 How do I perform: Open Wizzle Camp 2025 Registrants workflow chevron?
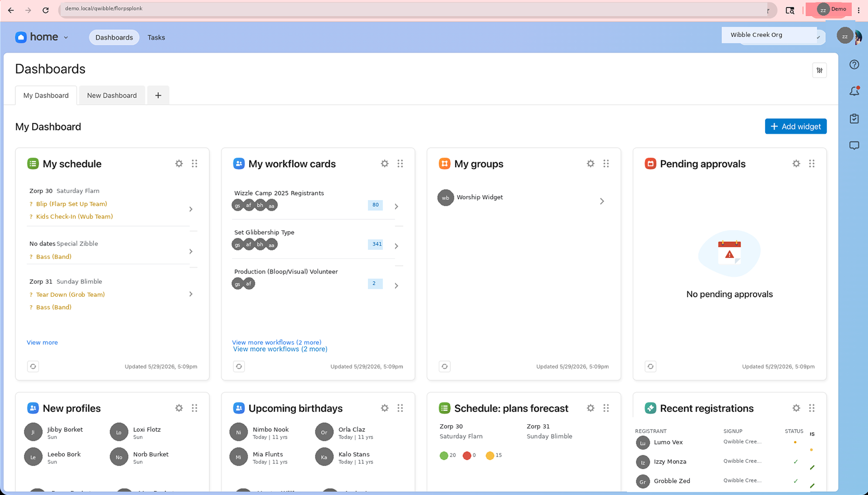[397, 207]
